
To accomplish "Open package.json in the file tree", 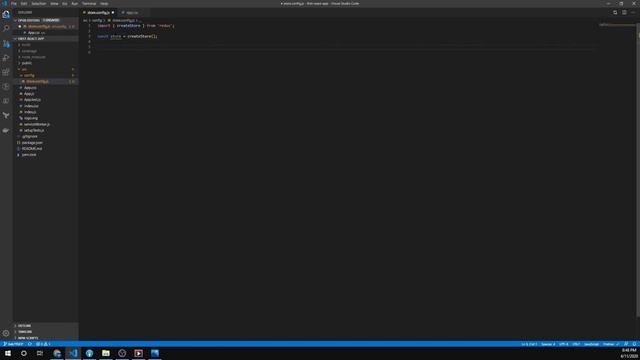I will 32,143.
